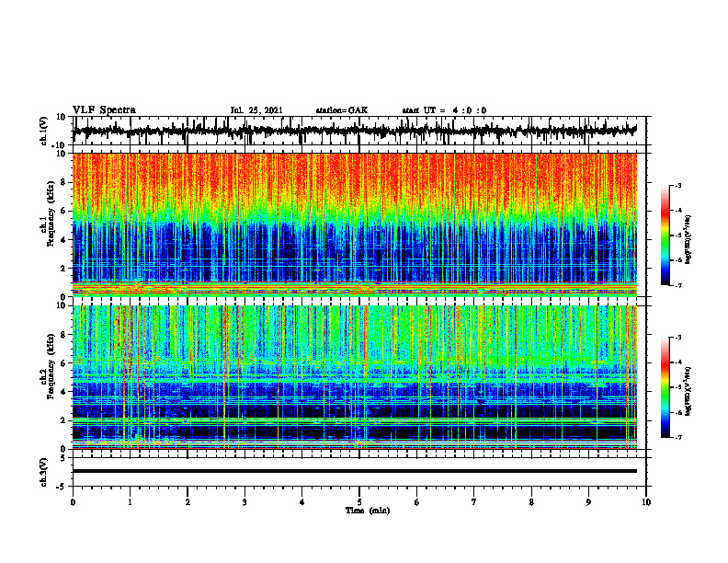Click the time axis tick label "0"

pyautogui.click(x=73, y=502)
